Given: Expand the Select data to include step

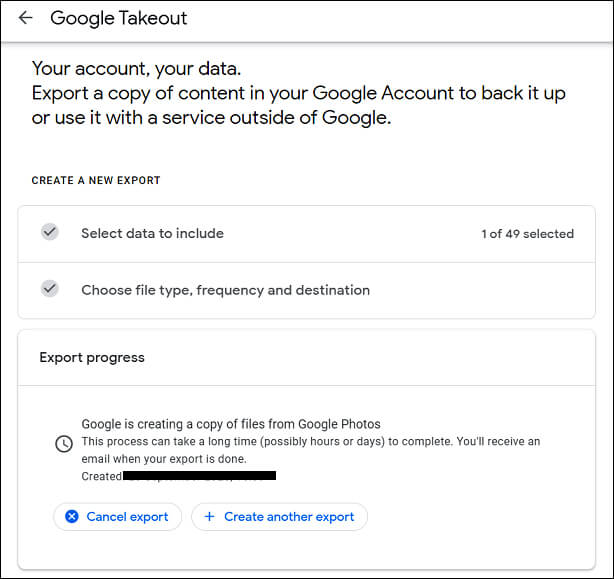Looking at the screenshot, I should 152,233.
